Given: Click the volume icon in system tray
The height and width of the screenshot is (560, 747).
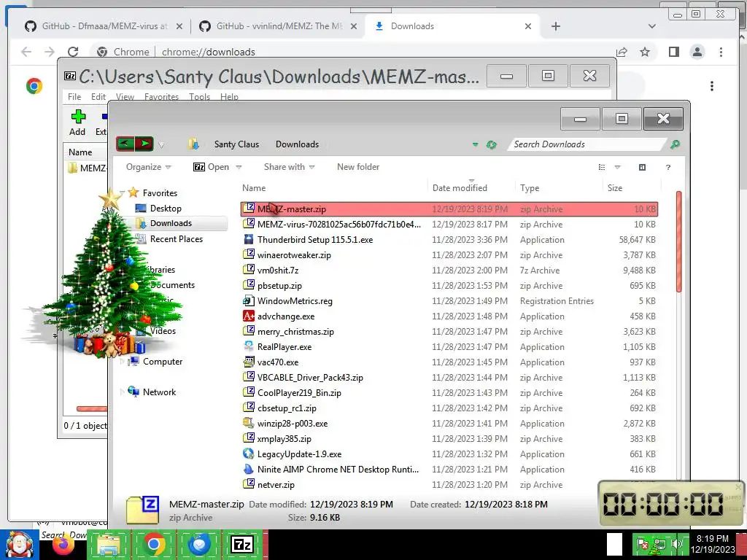Looking at the screenshot, I should [676, 544].
